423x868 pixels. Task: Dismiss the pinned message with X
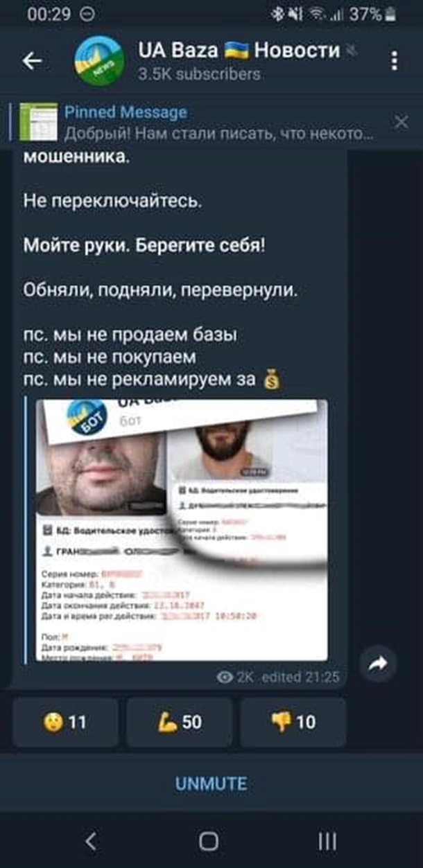tap(402, 123)
